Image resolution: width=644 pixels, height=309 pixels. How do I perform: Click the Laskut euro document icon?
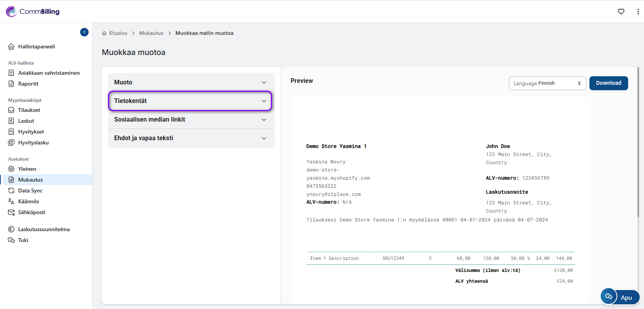[11, 121]
